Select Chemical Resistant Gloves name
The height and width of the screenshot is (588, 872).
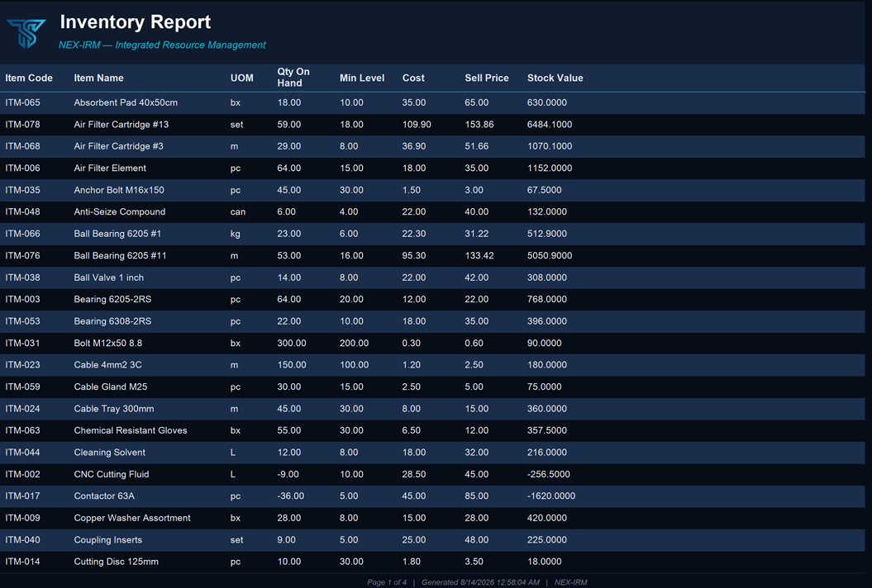point(130,431)
